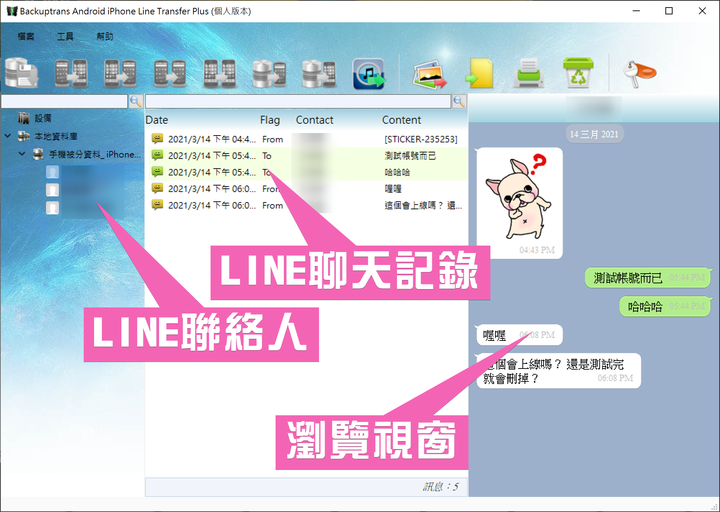Click the 測試帳號而已 content cell in list
The width and height of the screenshot is (720, 512).
[410, 156]
